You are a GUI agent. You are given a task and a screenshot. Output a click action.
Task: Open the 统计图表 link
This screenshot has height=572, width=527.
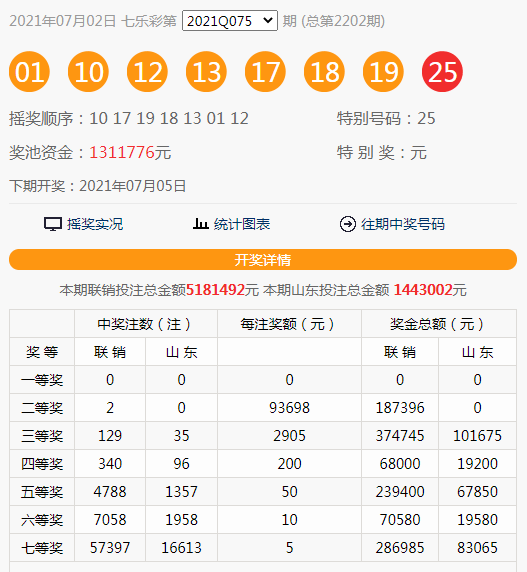pos(242,224)
